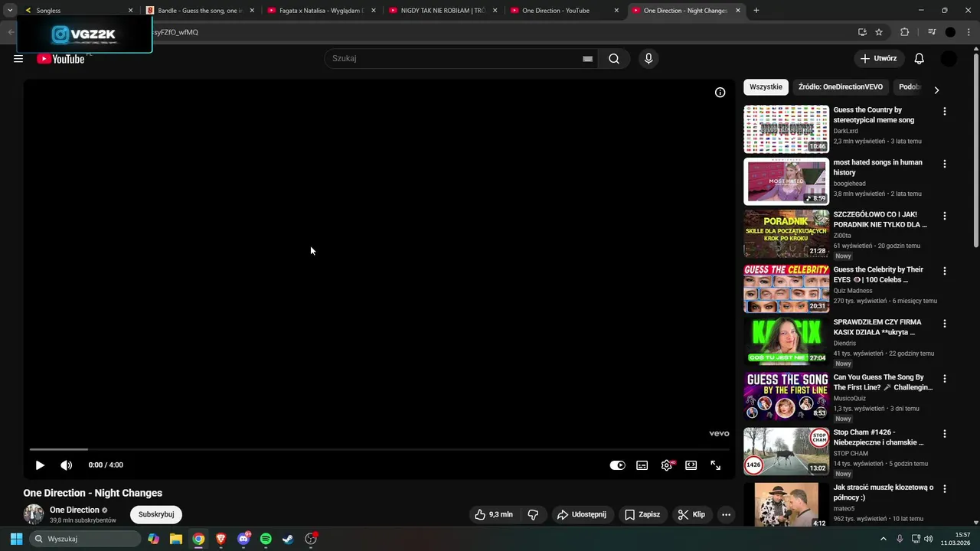Open options for Guess The Song video
Image resolution: width=980 pixels, height=551 pixels.
click(944, 379)
